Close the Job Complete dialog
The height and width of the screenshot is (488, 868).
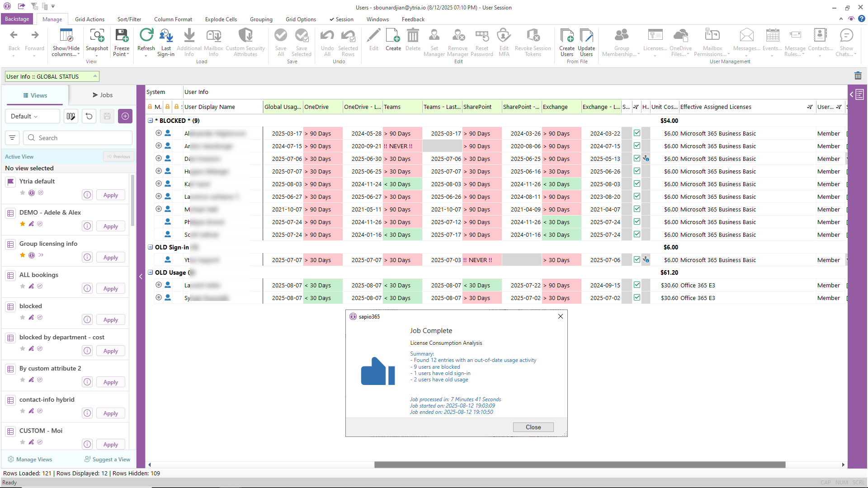point(533,427)
